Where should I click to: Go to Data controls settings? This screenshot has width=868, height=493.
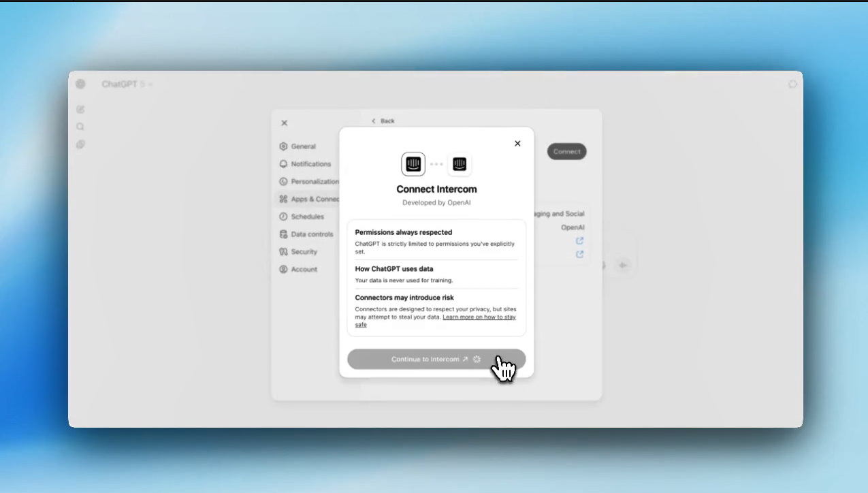(x=311, y=234)
